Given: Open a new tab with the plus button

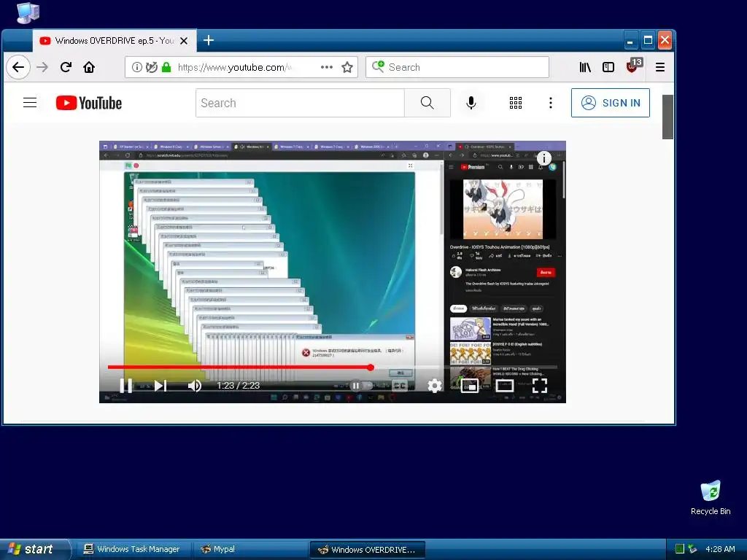Looking at the screenshot, I should pos(208,41).
